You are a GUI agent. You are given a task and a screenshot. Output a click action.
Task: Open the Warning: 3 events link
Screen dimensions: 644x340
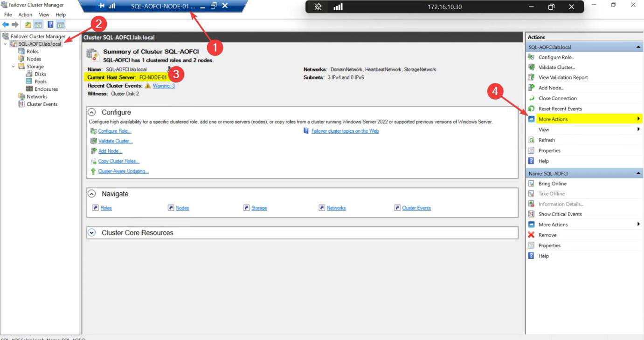pyautogui.click(x=164, y=86)
